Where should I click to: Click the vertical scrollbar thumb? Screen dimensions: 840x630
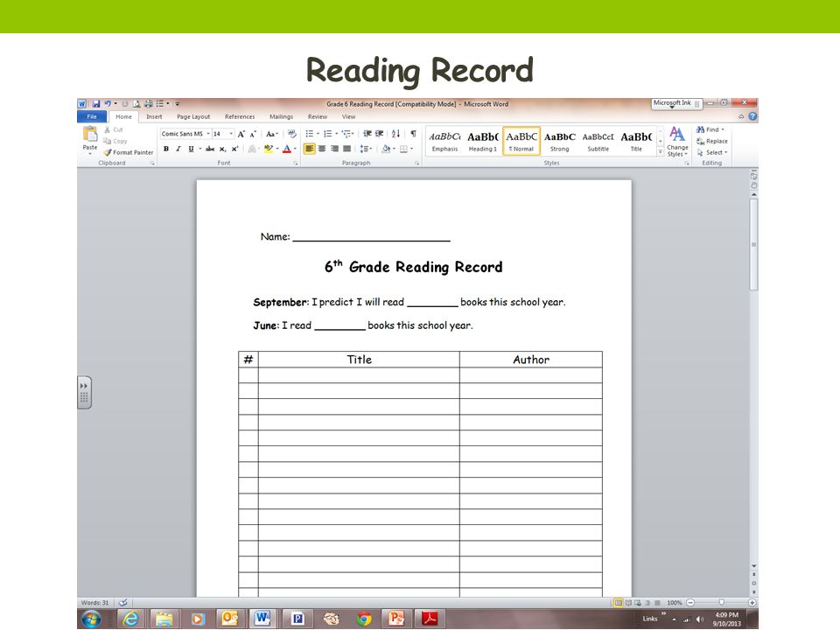[x=753, y=244]
